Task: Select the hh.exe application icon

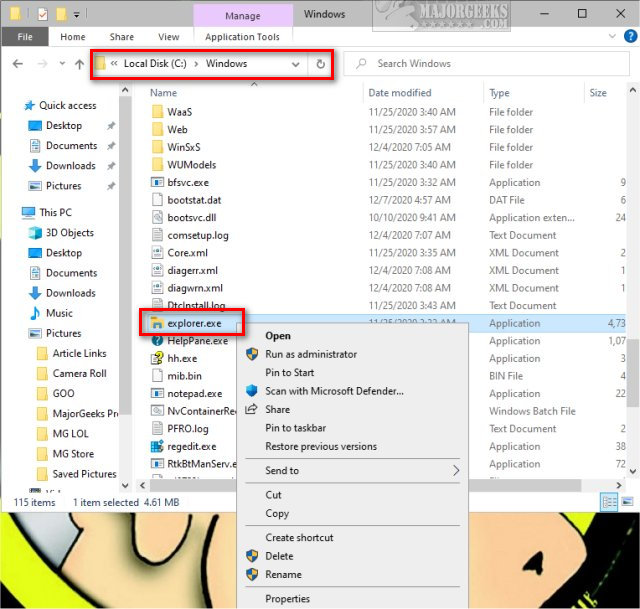Action: pos(158,358)
